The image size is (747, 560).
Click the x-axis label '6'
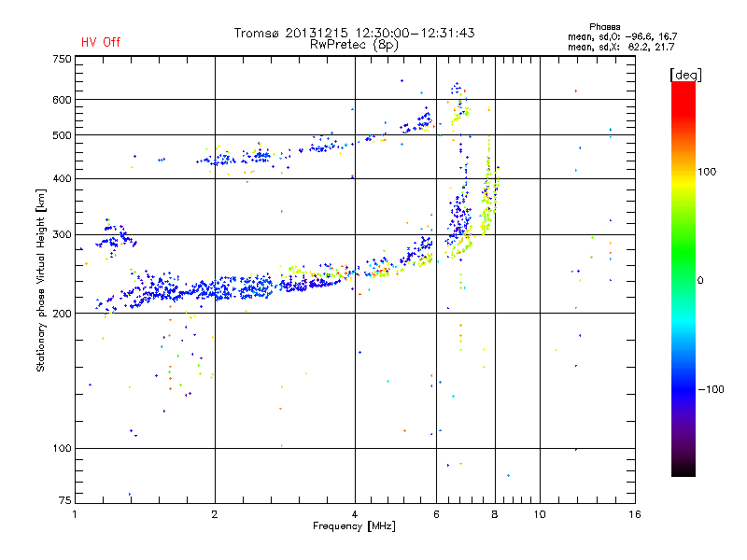(436, 514)
